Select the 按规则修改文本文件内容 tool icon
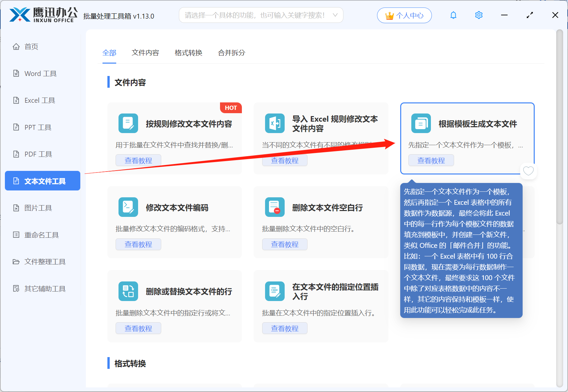Image resolution: width=568 pixels, height=392 pixels. tap(128, 123)
